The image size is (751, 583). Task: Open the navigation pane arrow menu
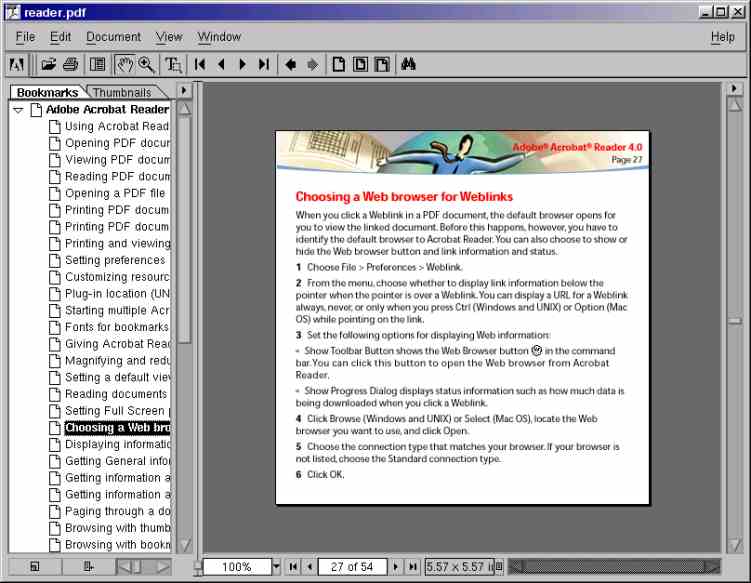click(x=184, y=91)
